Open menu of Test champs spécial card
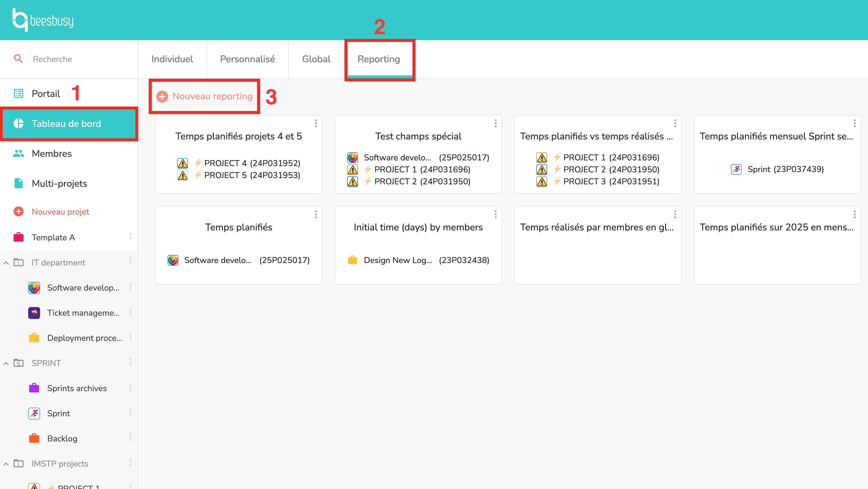The width and height of the screenshot is (868, 489). pos(495,123)
